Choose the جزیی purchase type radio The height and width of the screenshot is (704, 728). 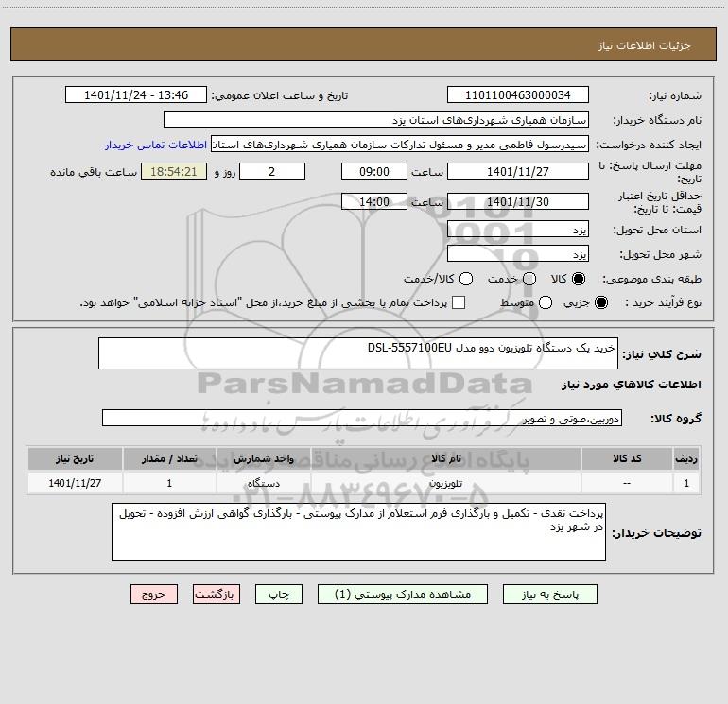click(601, 302)
